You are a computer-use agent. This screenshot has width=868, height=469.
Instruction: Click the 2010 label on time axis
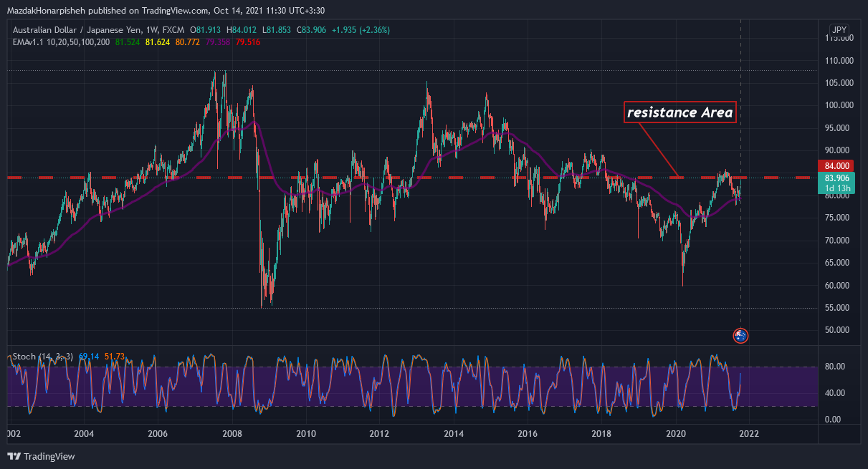306,434
